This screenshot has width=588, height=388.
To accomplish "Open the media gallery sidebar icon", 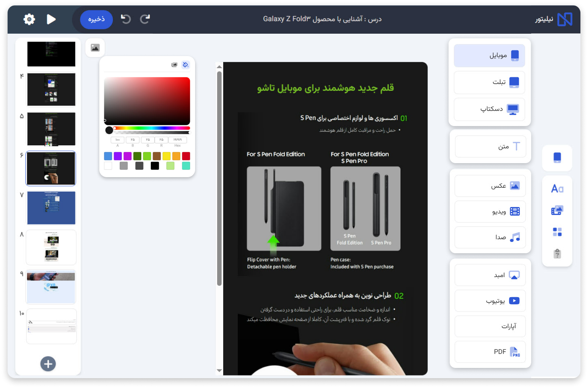I will (557, 210).
